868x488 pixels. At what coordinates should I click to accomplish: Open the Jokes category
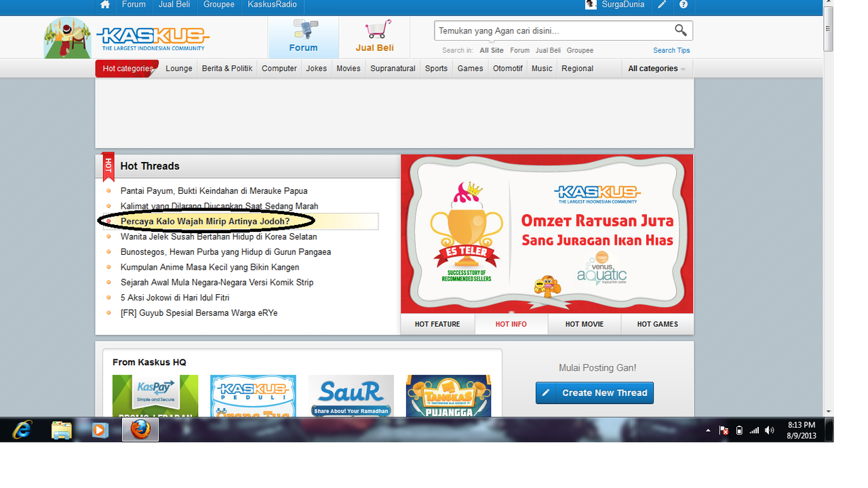316,68
